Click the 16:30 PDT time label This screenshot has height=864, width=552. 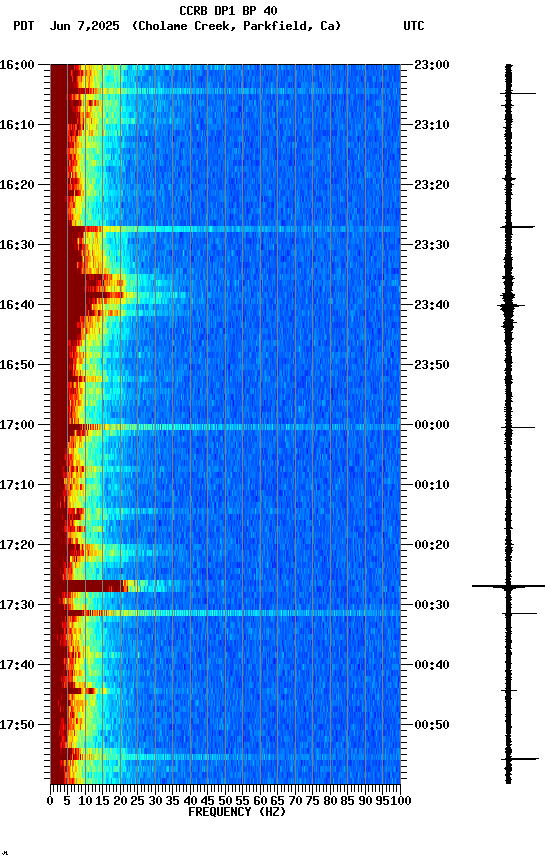pyautogui.click(x=17, y=245)
